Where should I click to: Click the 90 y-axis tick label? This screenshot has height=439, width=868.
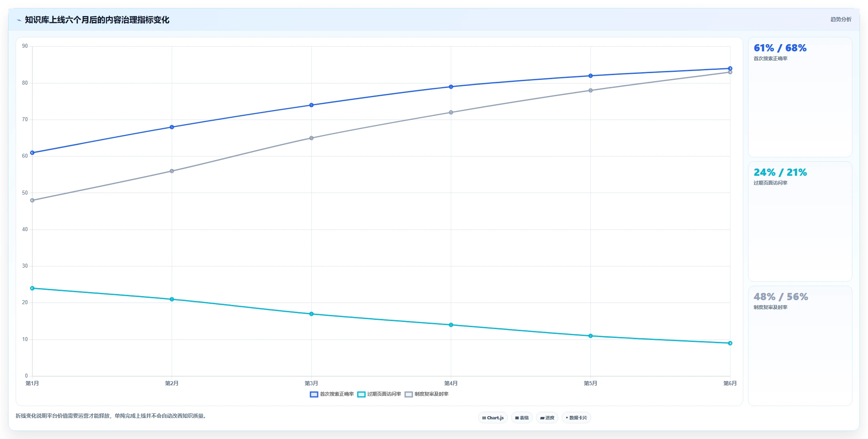(x=25, y=46)
